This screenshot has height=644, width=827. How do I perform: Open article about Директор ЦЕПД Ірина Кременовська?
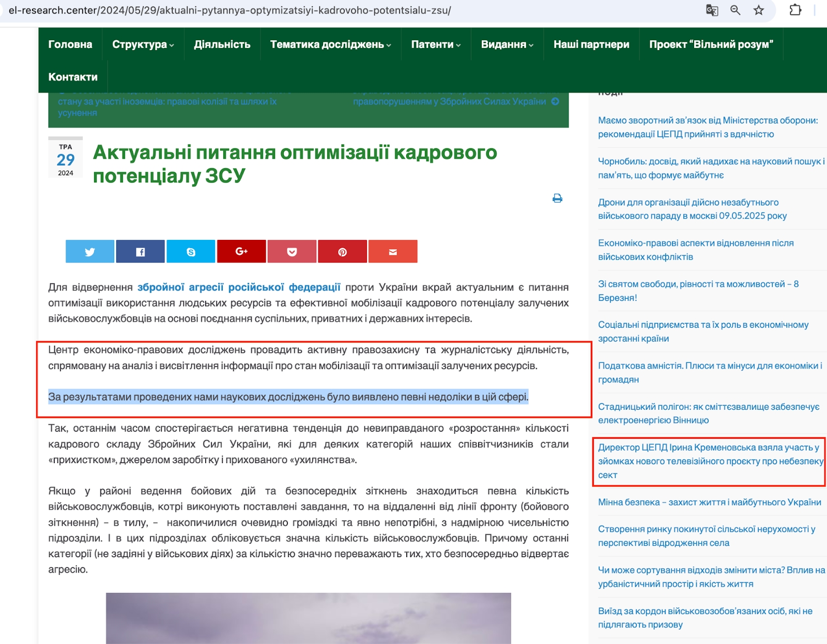(711, 461)
